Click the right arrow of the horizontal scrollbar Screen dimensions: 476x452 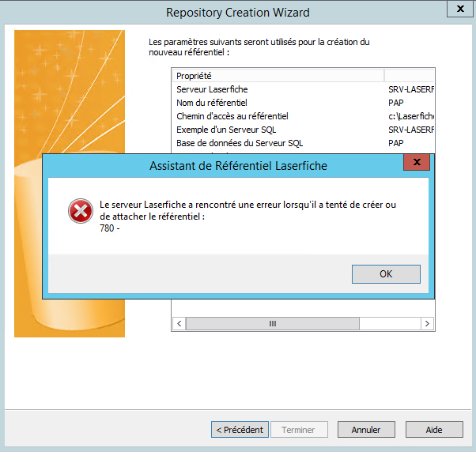427,323
